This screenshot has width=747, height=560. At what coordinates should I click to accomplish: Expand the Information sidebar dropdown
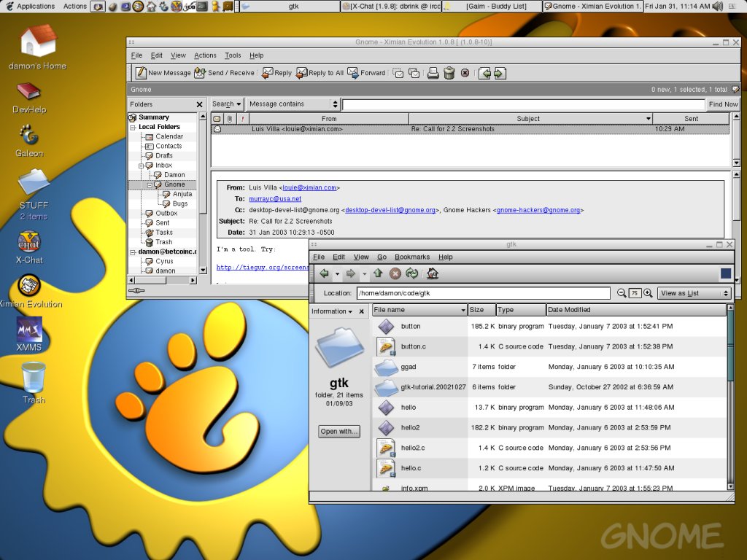point(332,311)
